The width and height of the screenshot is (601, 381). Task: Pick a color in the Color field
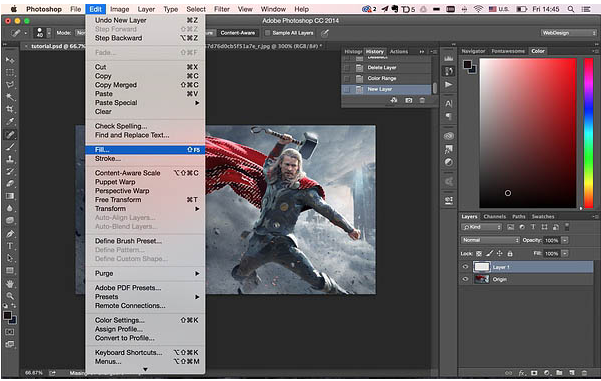pos(528,133)
